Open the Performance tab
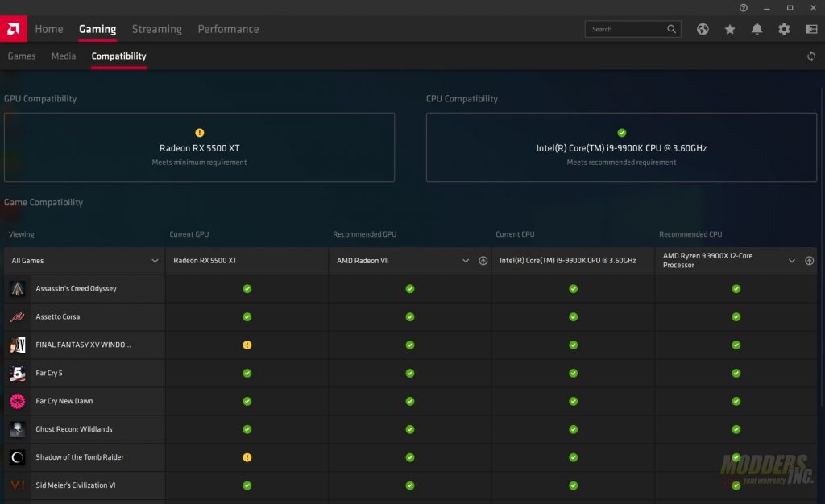Image resolution: width=825 pixels, height=504 pixels. (228, 29)
